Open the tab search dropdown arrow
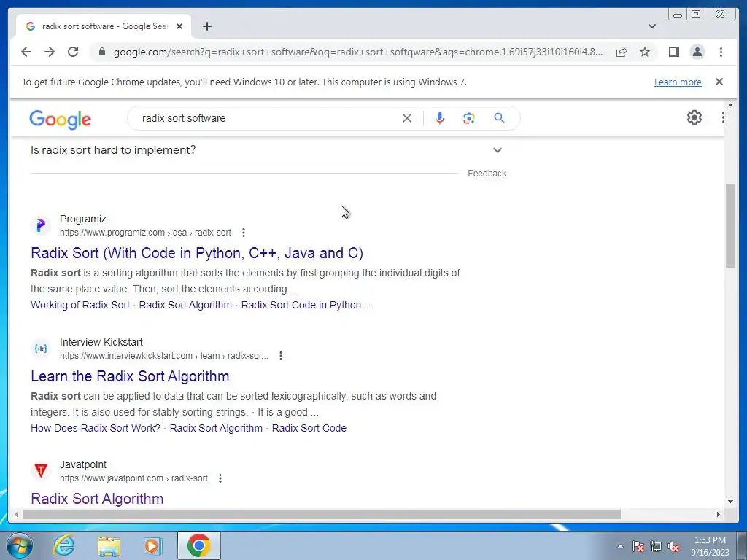Screen dimensions: 747x560 point(652,26)
